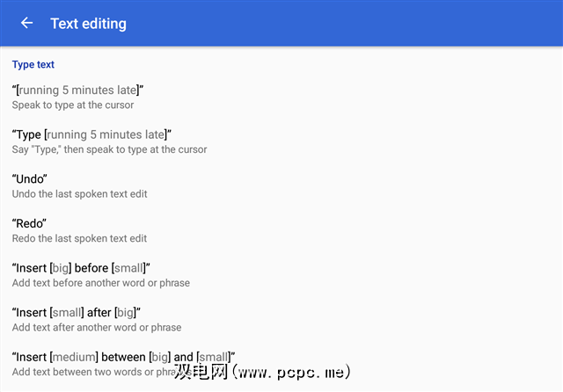Open the "[running 5 minutes late]" command entry
This screenshot has width=563, height=392.
pos(77,90)
